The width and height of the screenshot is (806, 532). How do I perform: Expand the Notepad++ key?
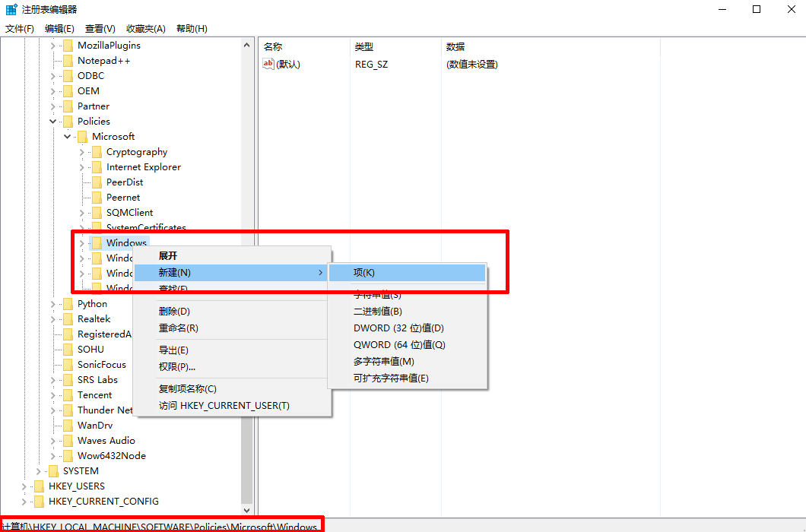[x=52, y=60]
